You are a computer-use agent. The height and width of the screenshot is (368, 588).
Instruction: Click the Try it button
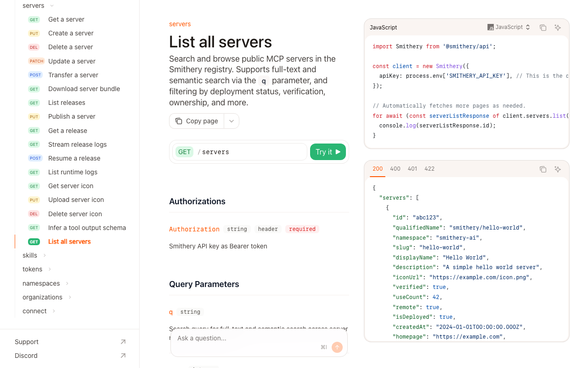pyautogui.click(x=328, y=152)
